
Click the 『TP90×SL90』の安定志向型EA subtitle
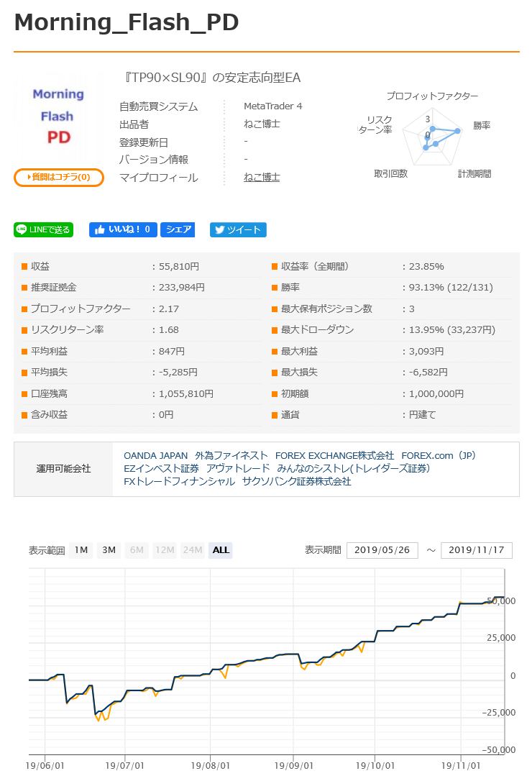(x=212, y=78)
